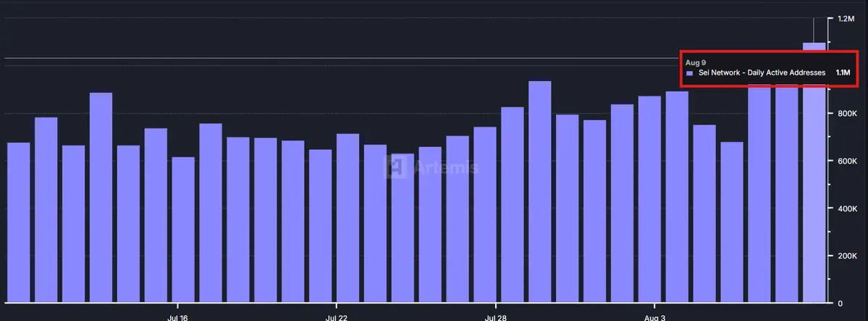Click the '800K' y-axis label
The image size is (868, 321).
point(848,114)
